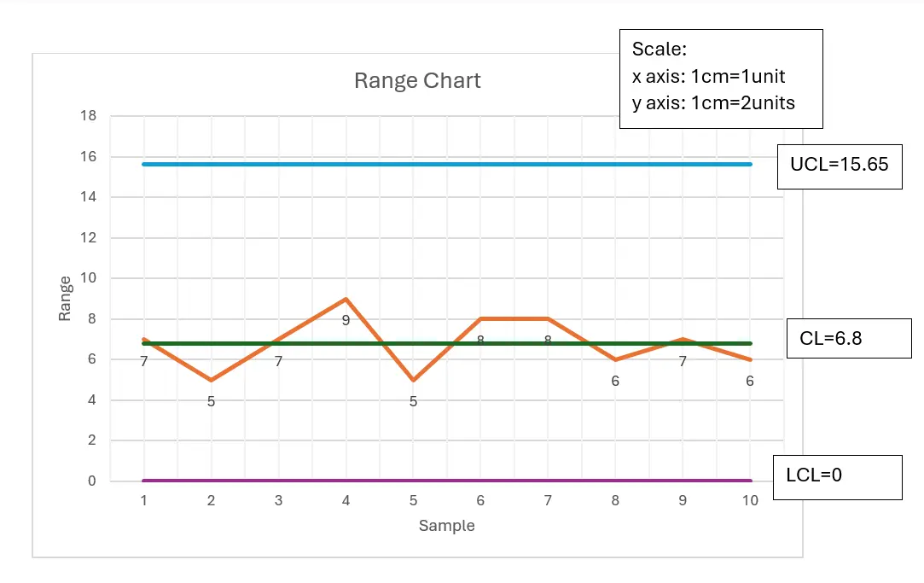
Task: Click the data label "9"
Action: (346, 321)
